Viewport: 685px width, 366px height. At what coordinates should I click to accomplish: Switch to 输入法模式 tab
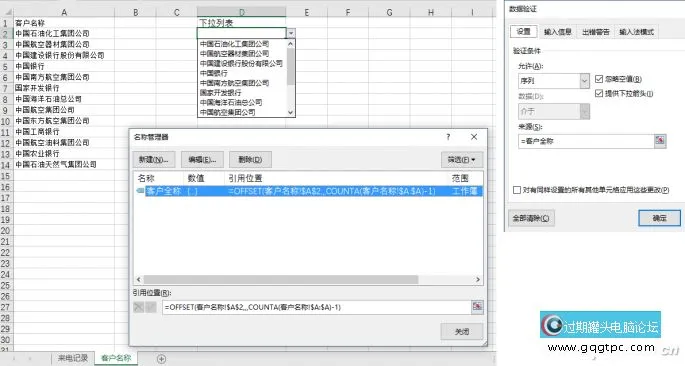(x=637, y=32)
